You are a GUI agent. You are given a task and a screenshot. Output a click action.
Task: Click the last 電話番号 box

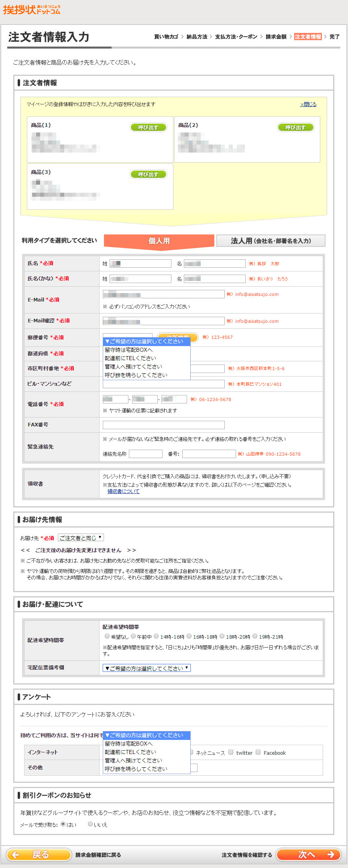tap(174, 399)
